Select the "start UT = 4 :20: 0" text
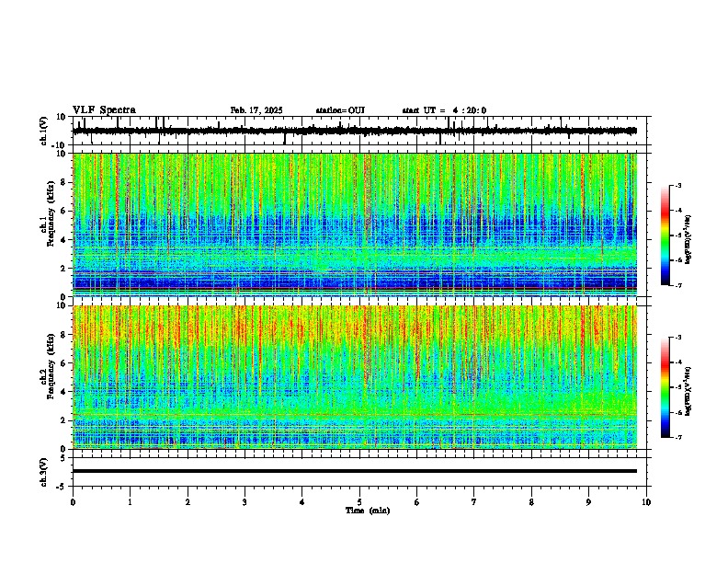This screenshot has height=563, width=728. point(444,110)
